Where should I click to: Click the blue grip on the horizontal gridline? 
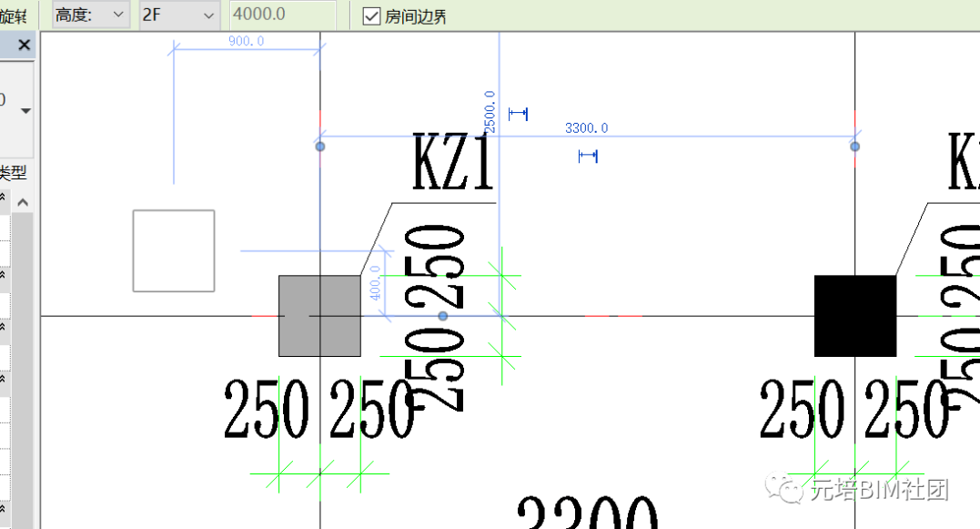pyautogui.click(x=443, y=316)
